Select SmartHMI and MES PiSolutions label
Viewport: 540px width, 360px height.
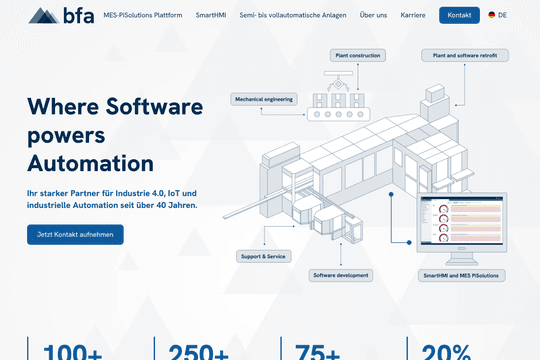(x=461, y=276)
